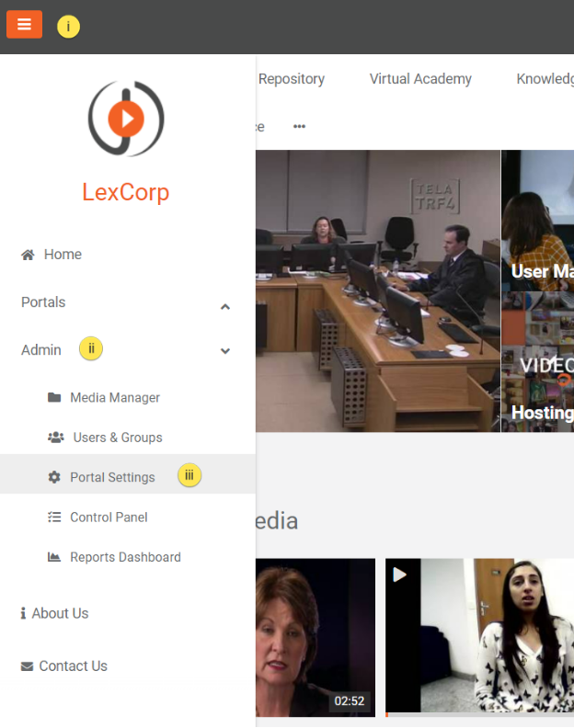Open the Reports Dashboard link
The height and width of the screenshot is (728, 574).
pos(125,557)
